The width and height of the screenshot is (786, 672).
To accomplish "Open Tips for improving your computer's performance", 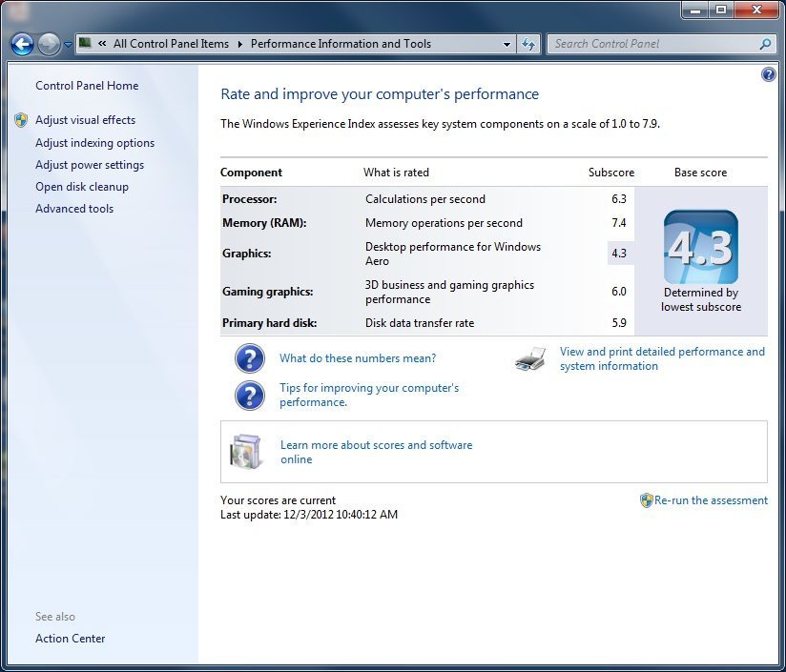I will (369, 395).
